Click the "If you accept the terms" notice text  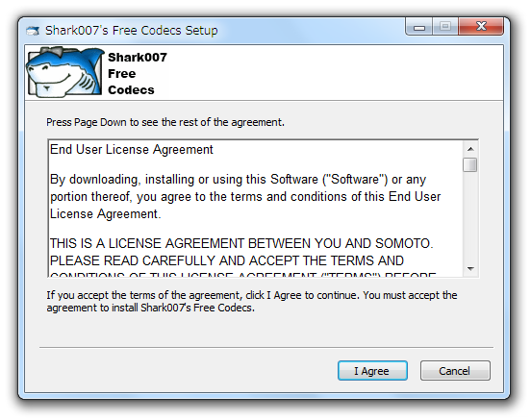252,301
